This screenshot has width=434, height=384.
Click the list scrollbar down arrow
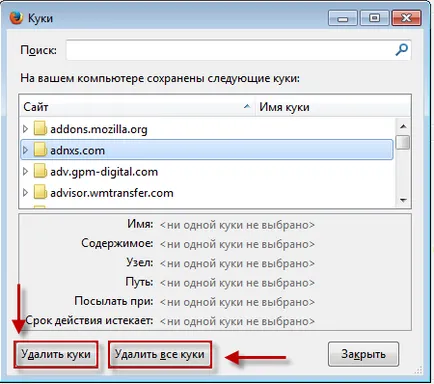click(x=403, y=200)
